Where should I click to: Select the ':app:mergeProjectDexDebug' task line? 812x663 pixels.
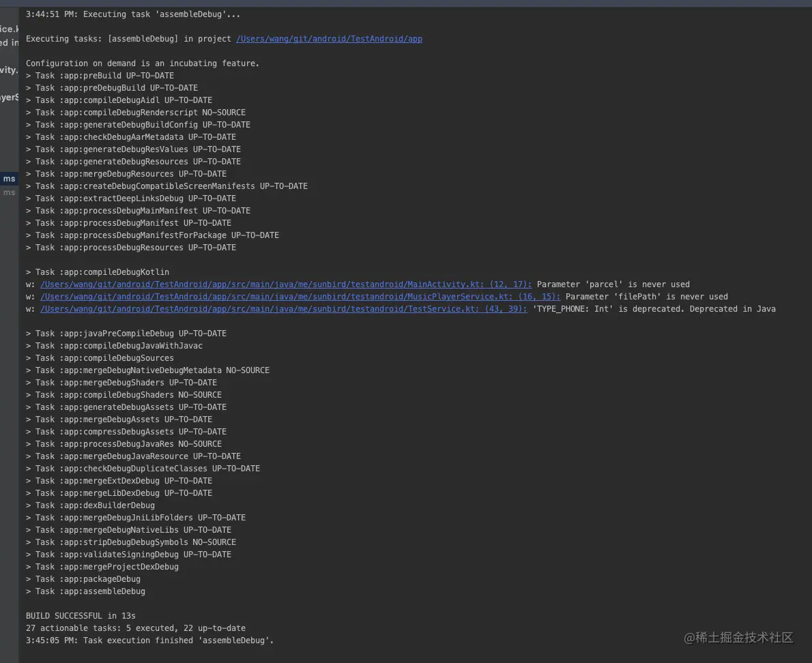(x=102, y=568)
